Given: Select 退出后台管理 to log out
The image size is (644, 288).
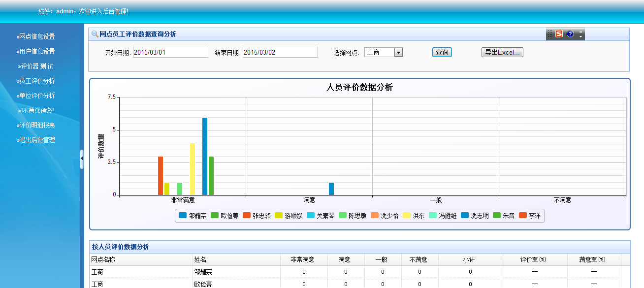Looking at the screenshot, I should (36, 140).
